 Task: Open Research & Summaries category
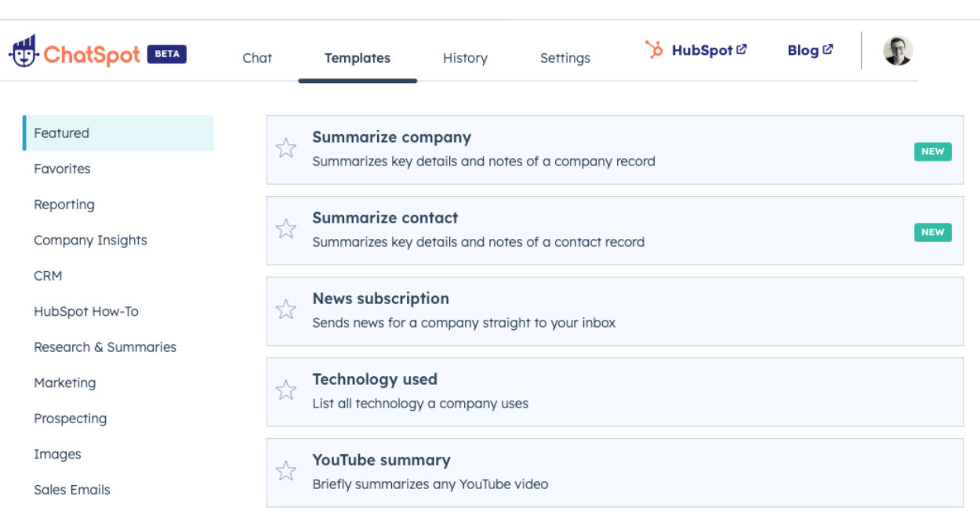105,347
